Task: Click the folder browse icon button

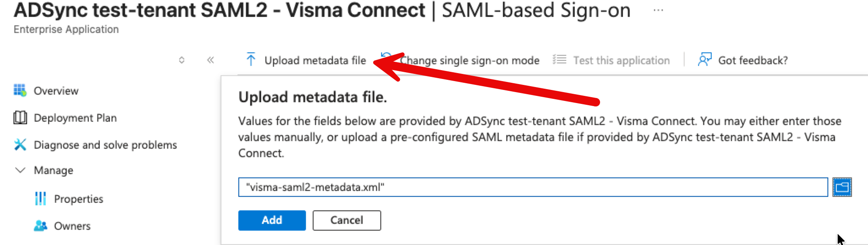Action: (x=842, y=187)
